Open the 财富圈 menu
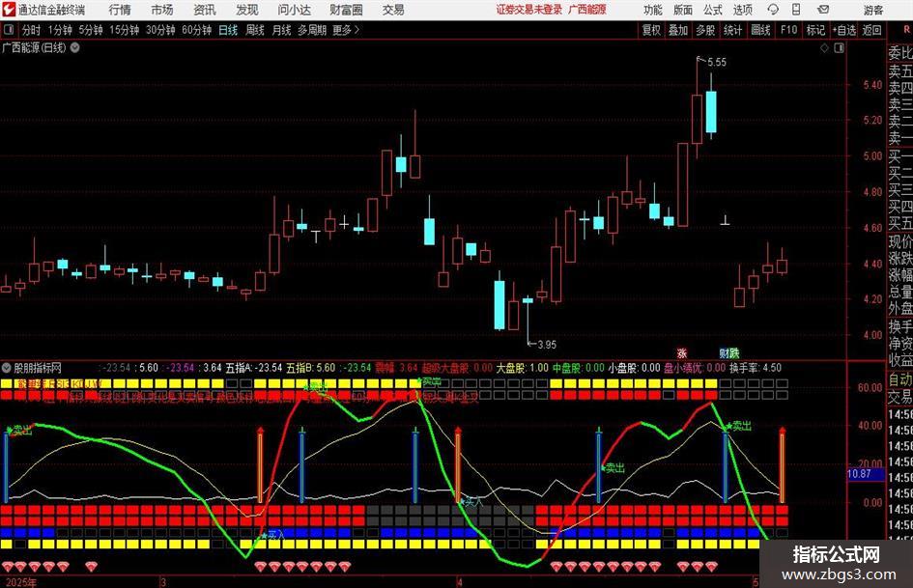913x588 pixels. coord(346,10)
